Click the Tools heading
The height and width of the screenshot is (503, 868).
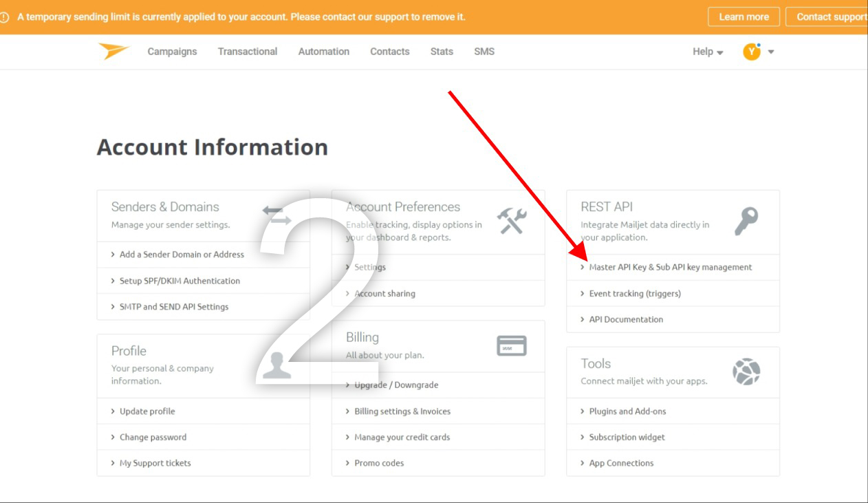596,363
